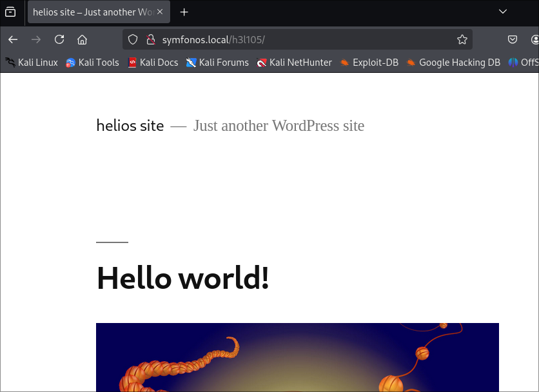Image resolution: width=539 pixels, height=392 pixels.
Task: Go back to the previous page
Action: pyautogui.click(x=13, y=40)
